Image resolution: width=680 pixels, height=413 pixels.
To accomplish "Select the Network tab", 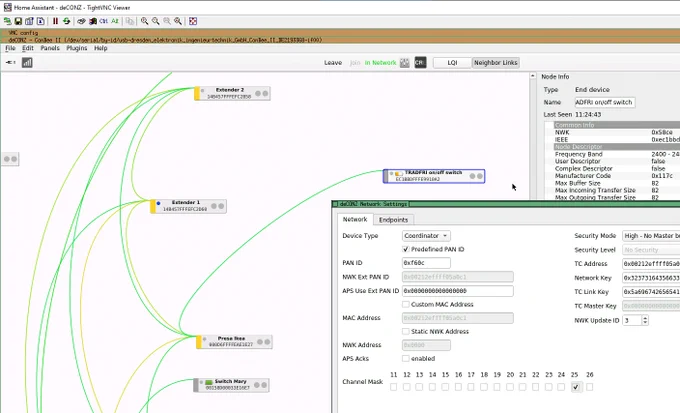I will coord(355,220).
